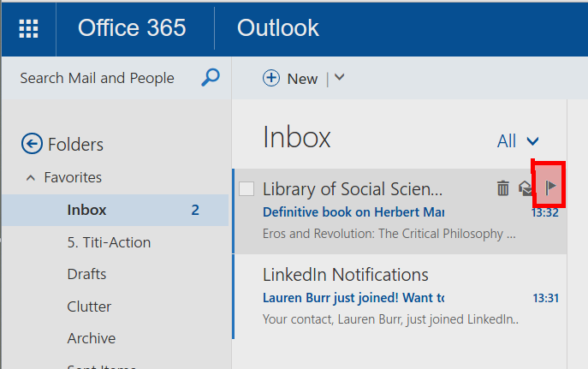The height and width of the screenshot is (369, 588).
Task: Open the All filter dropdown
Action: click(x=518, y=141)
